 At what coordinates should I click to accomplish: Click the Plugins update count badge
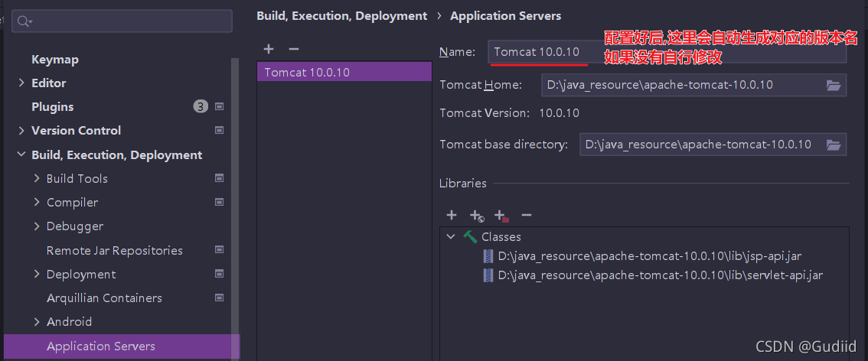click(x=201, y=107)
